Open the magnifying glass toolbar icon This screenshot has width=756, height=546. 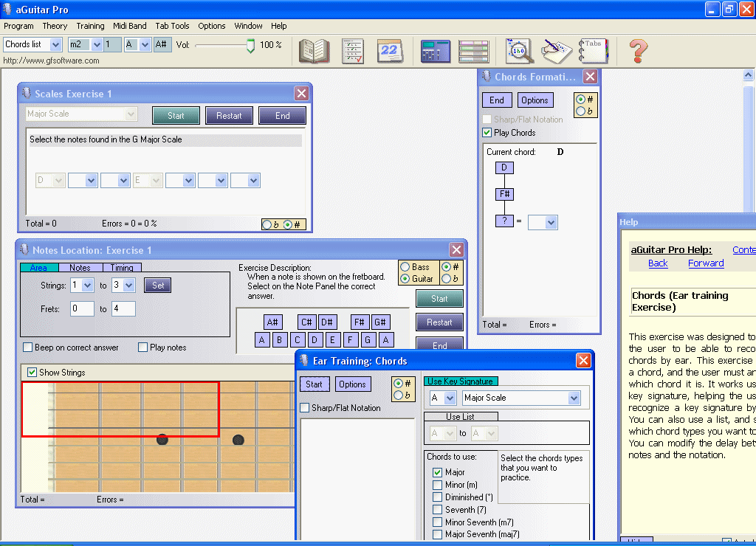pyautogui.click(x=519, y=52)
